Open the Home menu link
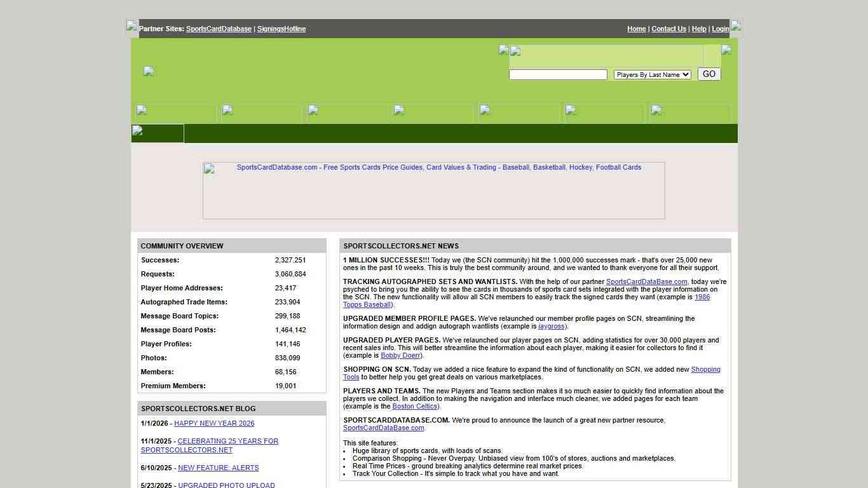Screen dimensions: 868x488 636,29
